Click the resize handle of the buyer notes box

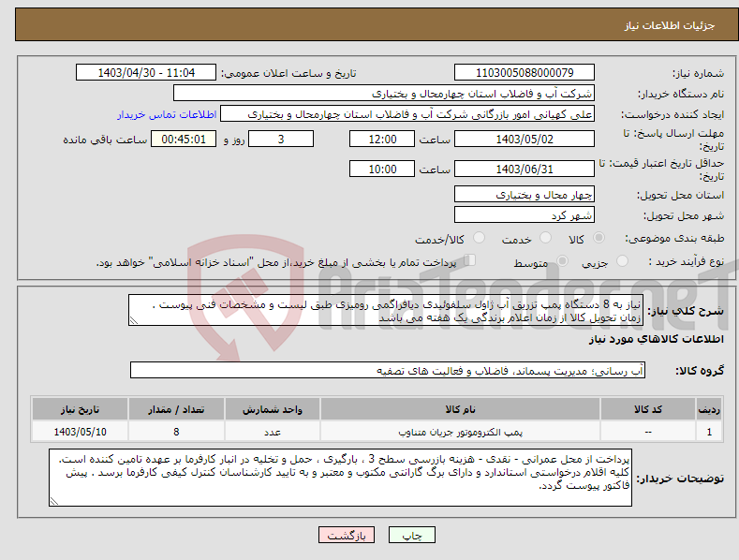click(54, 502)
